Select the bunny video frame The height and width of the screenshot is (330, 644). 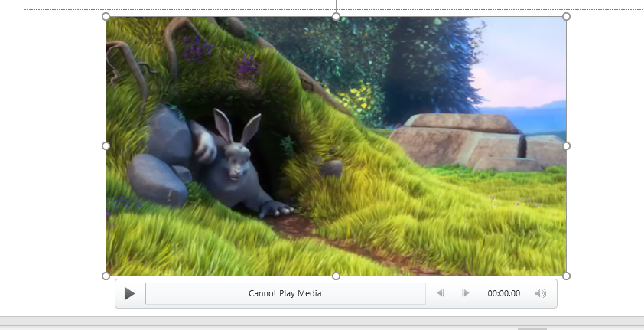tap(336, 146)
